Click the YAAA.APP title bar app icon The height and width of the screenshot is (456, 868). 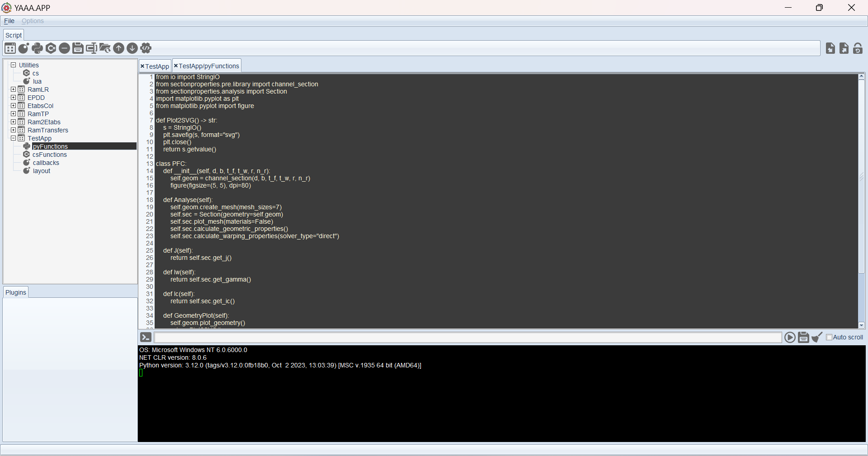[x=6, y=8]
